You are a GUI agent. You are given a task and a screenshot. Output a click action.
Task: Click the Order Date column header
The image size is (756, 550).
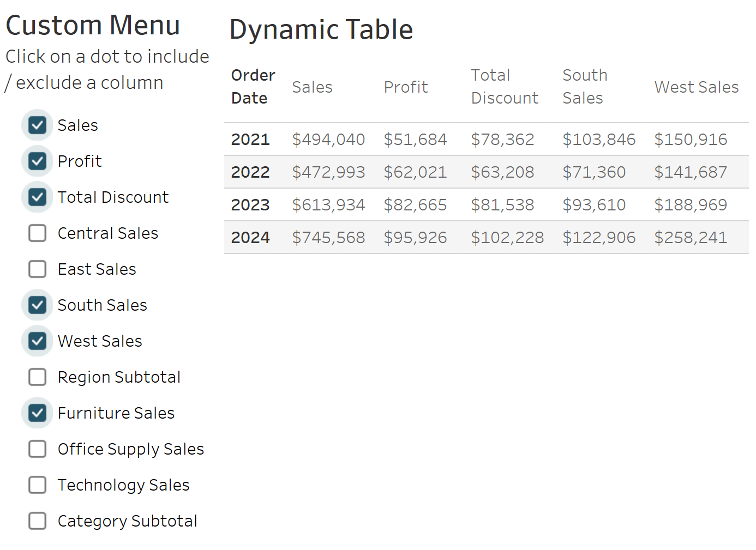coord(253,87)
